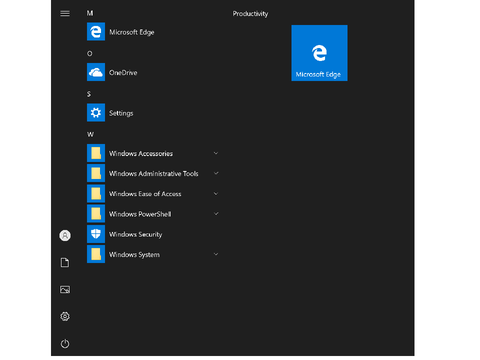Screen dimensions: 480x360
Task: Click the letter O section header
Action: tap(90, 53)
